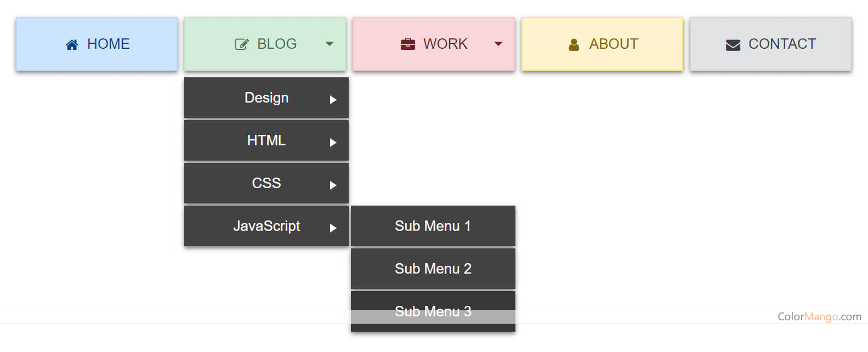Viewport: 868px width, 352px height.
Task: Open Sub Menu 2
Action: point(433,269)
